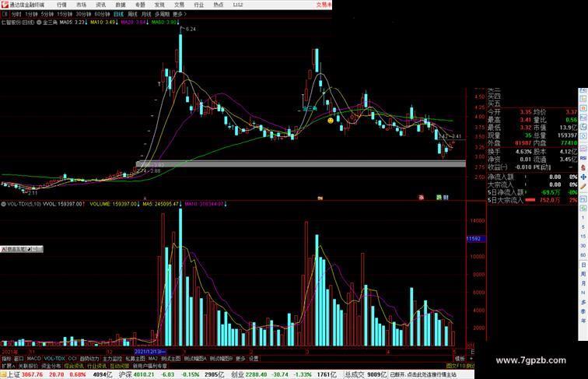This screenshot has width=588, height=379.
Task: Select the 60-minute shortcut in right sidebar
Action: (x=583, y=255)
